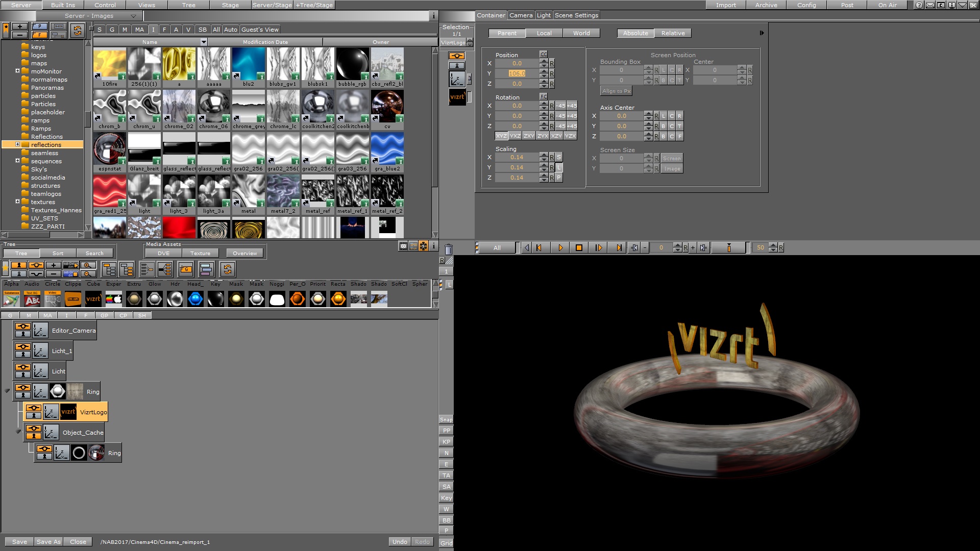This screenshot has height=551, width=980.
Task: Open the transformation editor icon in selection column
Action: click(457, 79)
